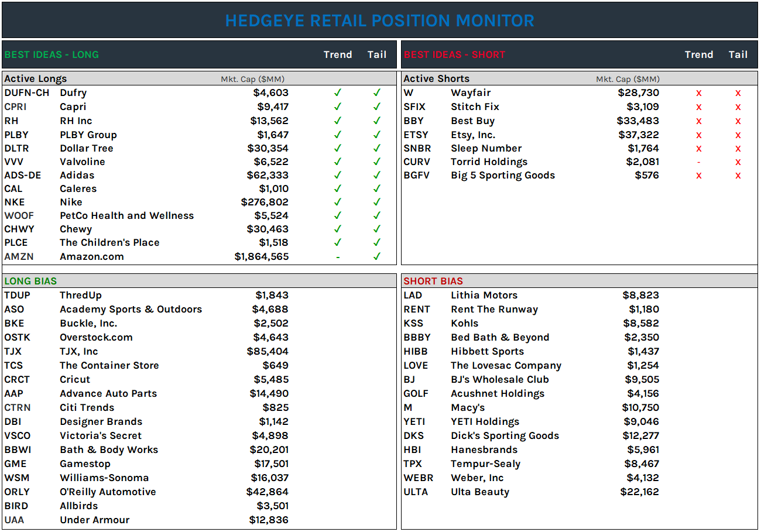
Task: Click the Tail X mark for Stitch Fix
Action: [738, 107]
